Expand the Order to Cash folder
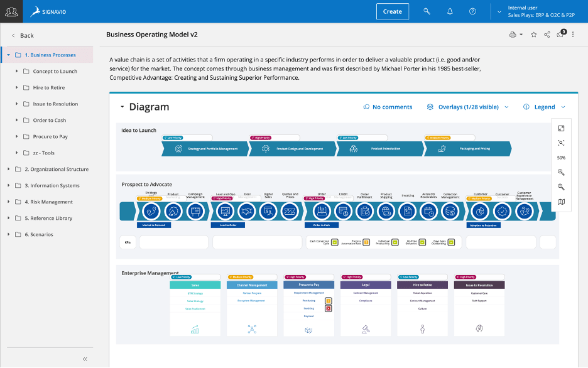This screenshot has width=588, height=368. click(x=17, y=120)
